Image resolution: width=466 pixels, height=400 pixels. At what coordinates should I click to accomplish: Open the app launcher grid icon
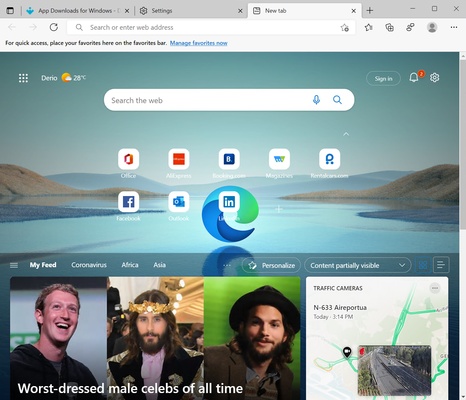(x=23, y=78)
